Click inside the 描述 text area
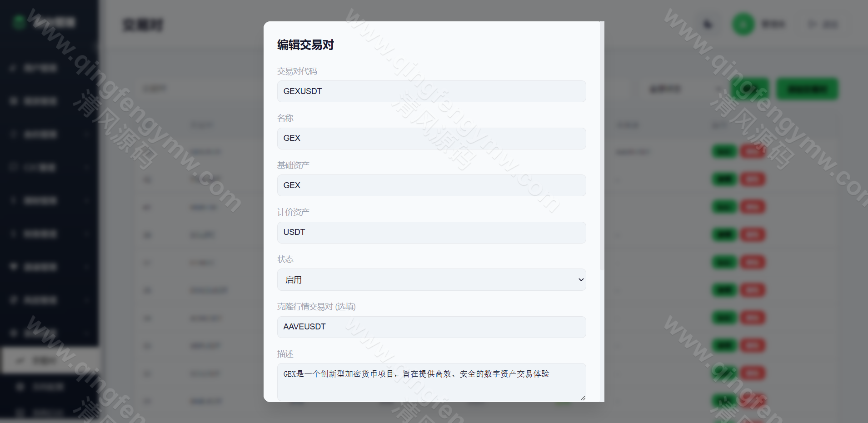The height and width of the screenshot is (423, 868). (431, 382)
